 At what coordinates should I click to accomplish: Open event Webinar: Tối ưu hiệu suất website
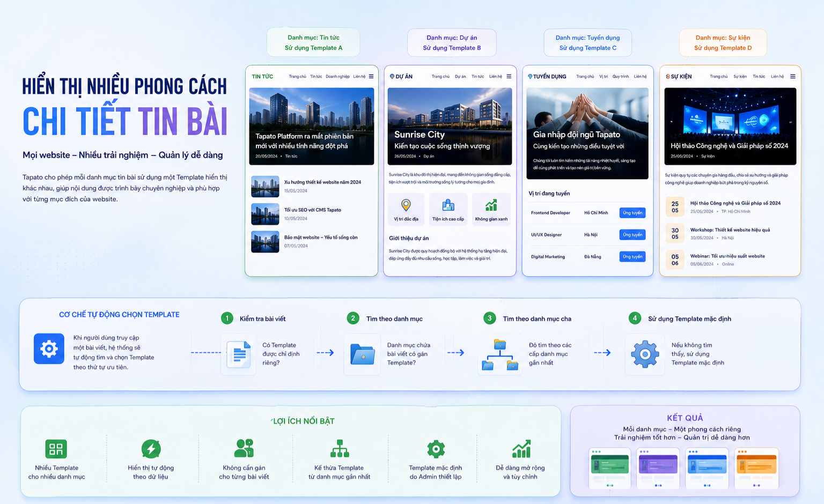[727, 256]
